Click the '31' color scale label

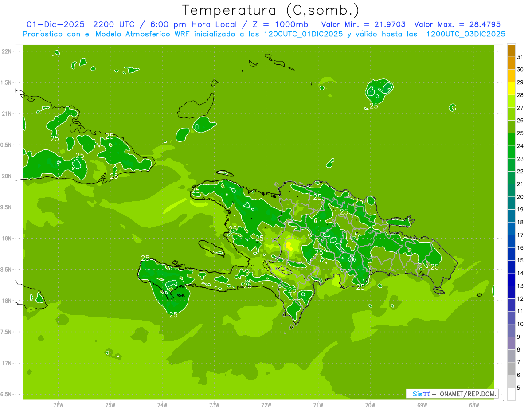[x=520, y=57]
